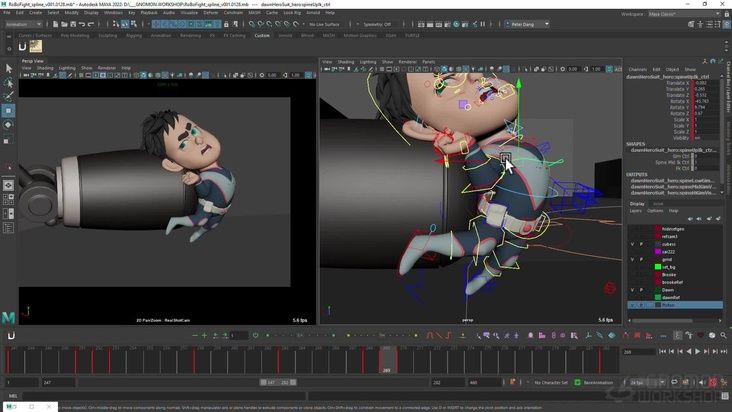Click the Undo arrow icon

(82, 24)
